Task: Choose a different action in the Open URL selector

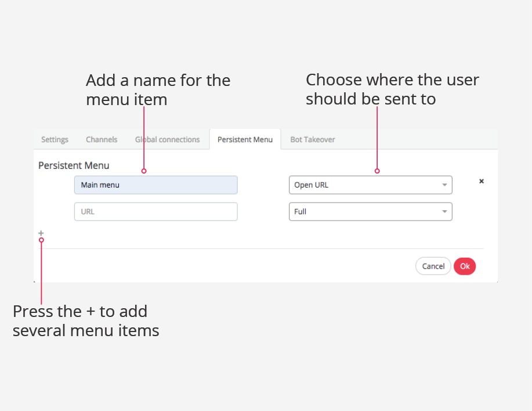Action: (370, 185)
